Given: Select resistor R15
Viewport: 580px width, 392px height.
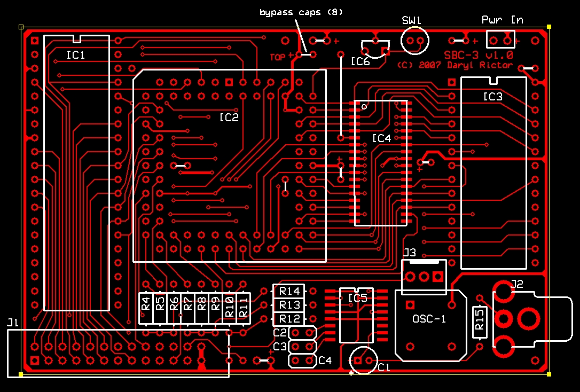Looking at the screenshot, I should 480,322.
